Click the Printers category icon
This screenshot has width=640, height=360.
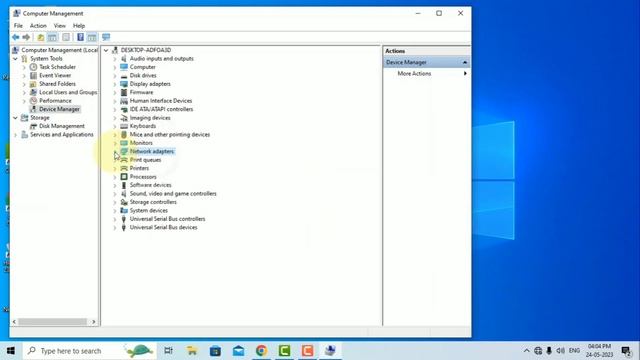(124, 168)
